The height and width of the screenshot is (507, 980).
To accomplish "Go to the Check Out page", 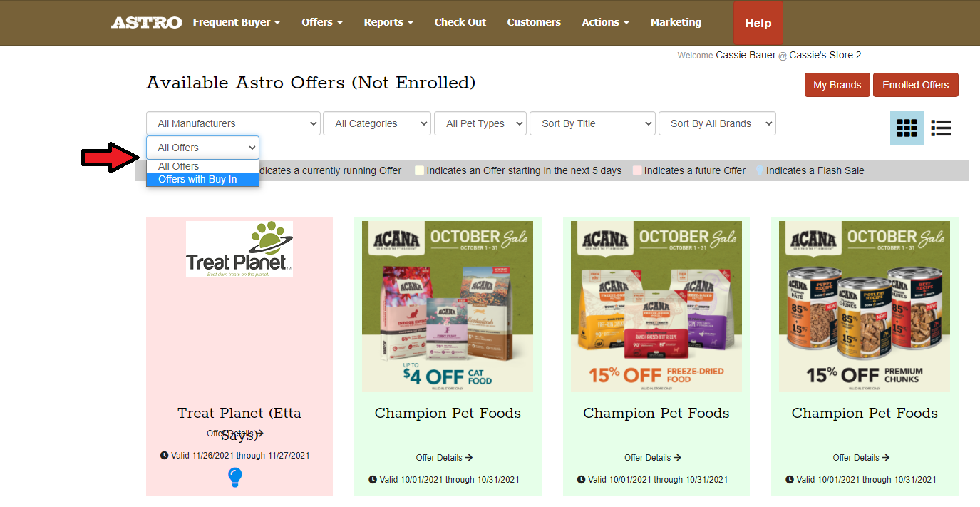I will 460,22.
